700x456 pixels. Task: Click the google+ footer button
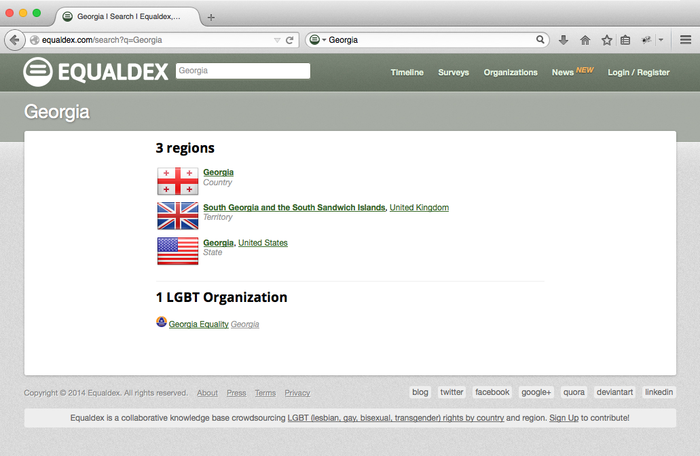[536, 392]
